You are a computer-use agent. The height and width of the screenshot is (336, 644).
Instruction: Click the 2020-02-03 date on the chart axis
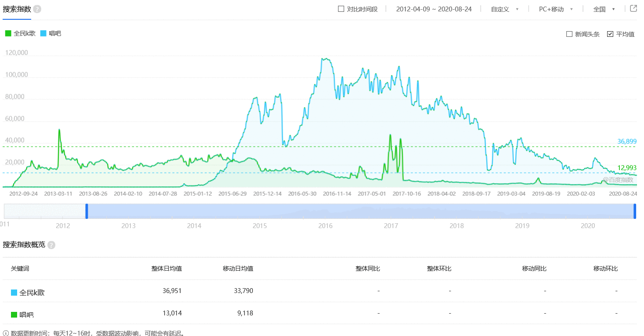coord(581,193)
